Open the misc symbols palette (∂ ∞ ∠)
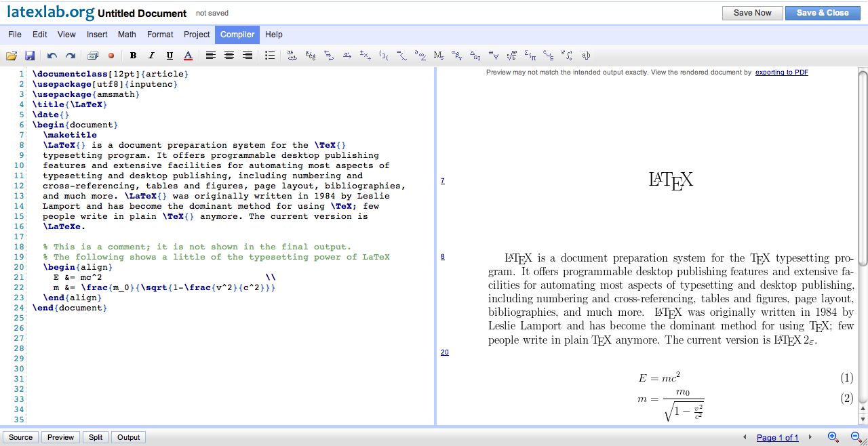868x446 pixels. pyautogui.click(x=420, y=56)
